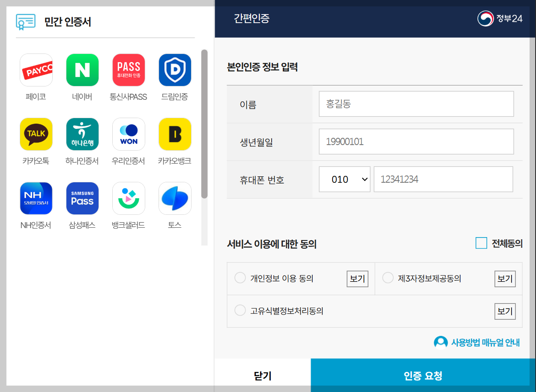Select the 뱅크샐러드 icon

coord(129,198)
